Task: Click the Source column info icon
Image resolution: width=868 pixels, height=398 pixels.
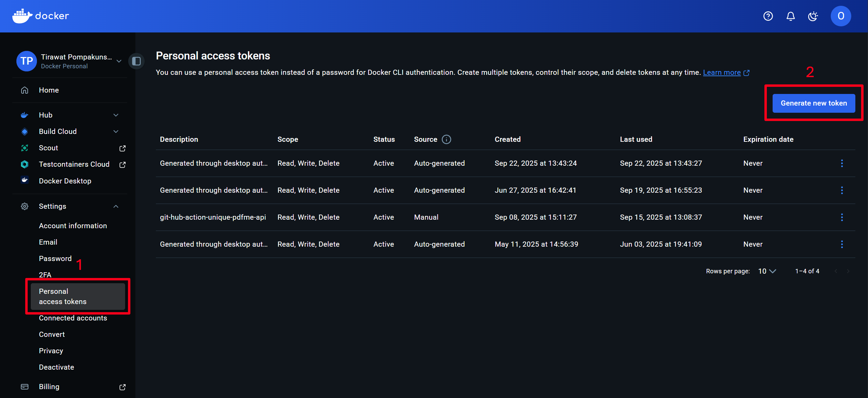Action: click(x=446, y=139)
